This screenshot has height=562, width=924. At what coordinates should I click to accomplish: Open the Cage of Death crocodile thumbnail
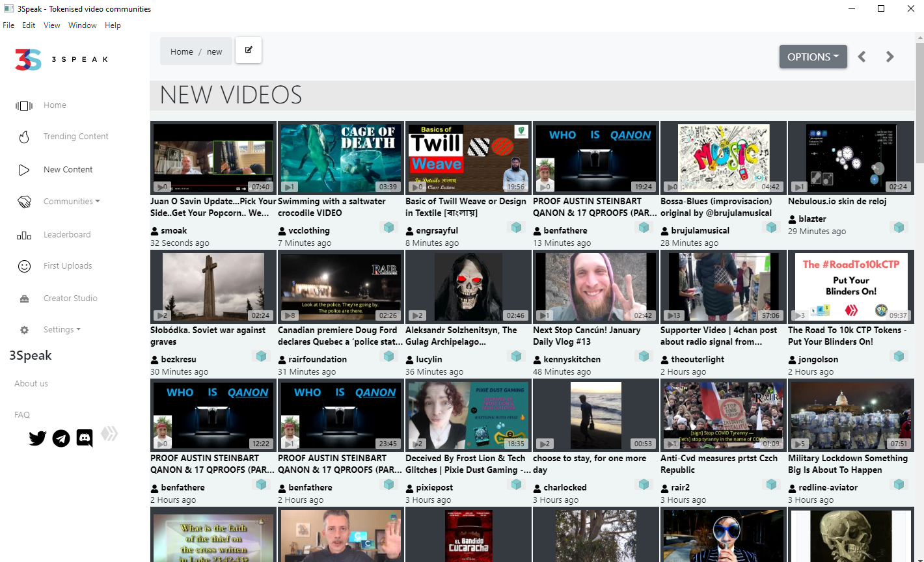pyautogui.click(x=341, y=159)
